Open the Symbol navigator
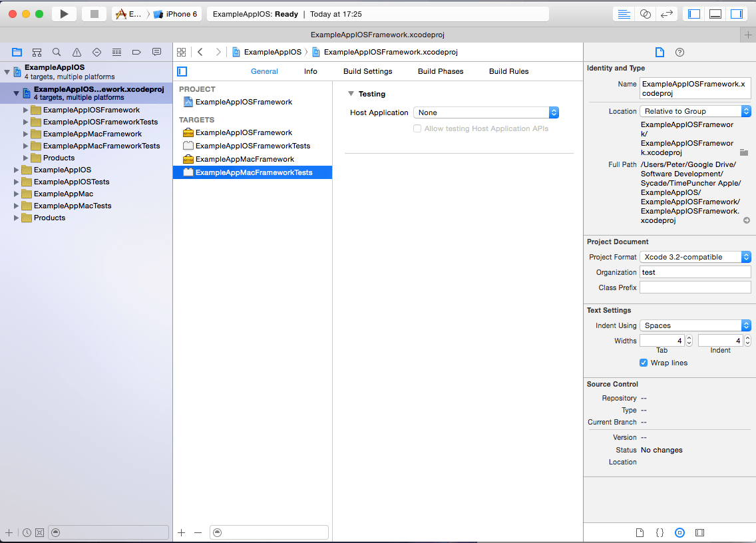The height and width of the screenshot is (543, 756). [x=37, y=52]
